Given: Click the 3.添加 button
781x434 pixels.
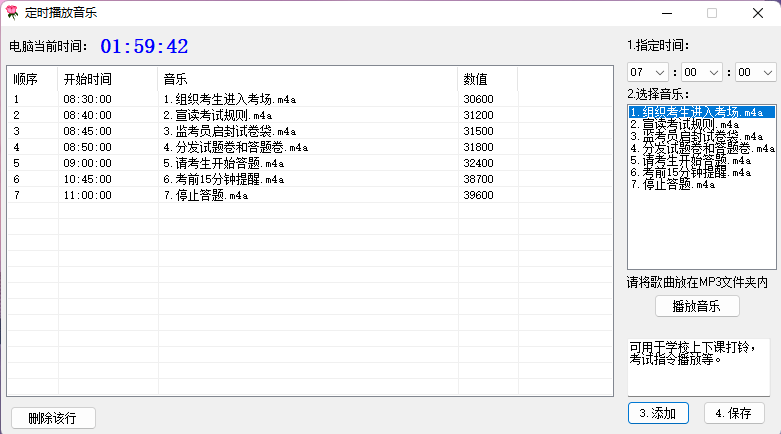Looking at the screenshot, I should [658, 413].
